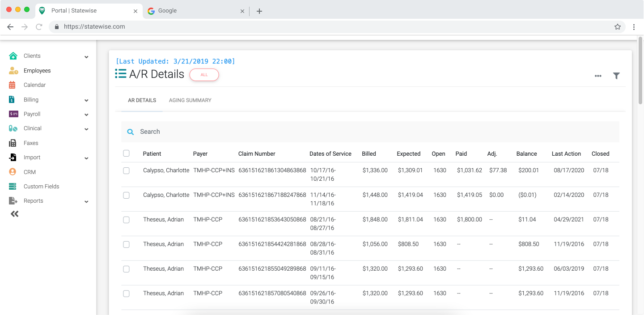
Task: Check the row with claim ending 4424281868
Action: (x=126, y=244)
